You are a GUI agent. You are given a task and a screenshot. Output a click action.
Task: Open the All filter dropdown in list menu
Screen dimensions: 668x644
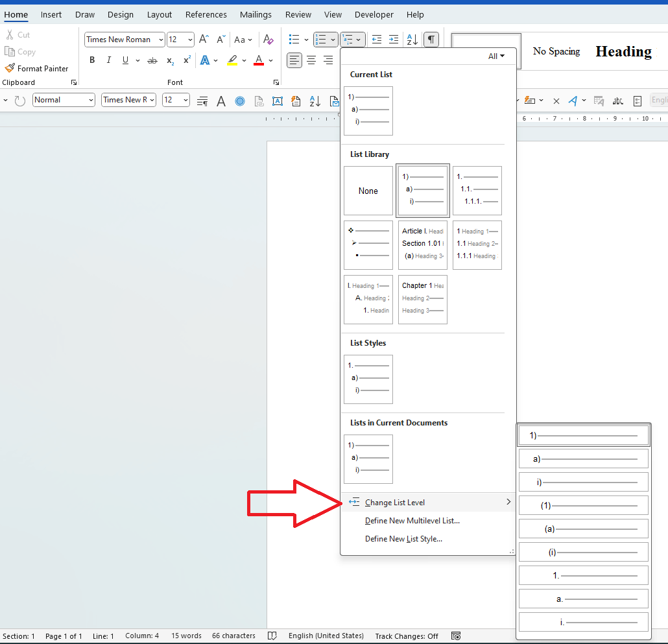(496, 56)
